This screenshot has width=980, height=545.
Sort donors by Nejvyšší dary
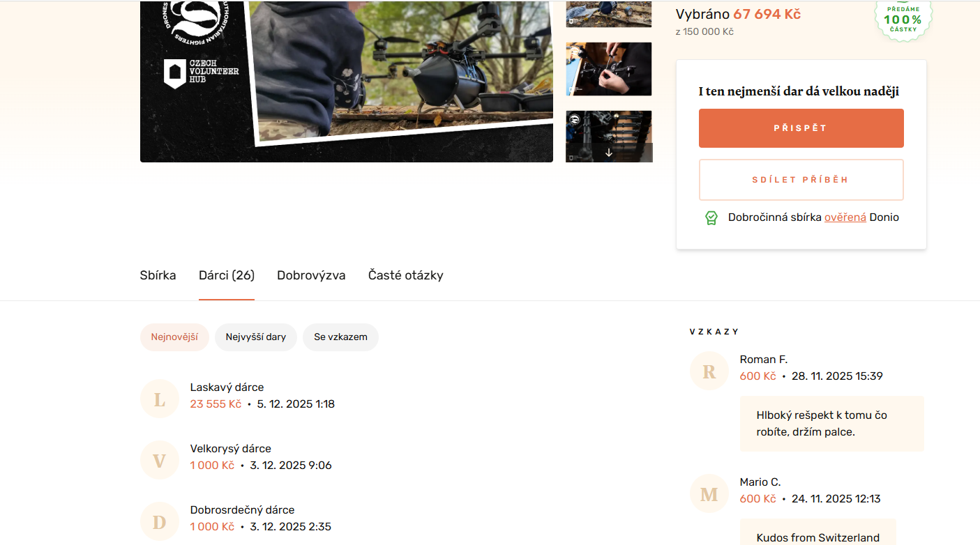[x=255, y=337]
